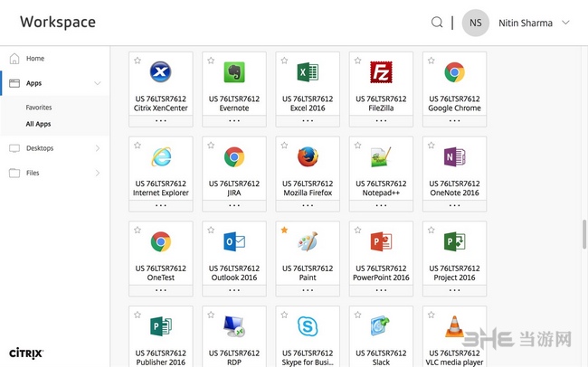Expand details dots under OneNote 2016

pyautogui.click(x=454, y=205)
